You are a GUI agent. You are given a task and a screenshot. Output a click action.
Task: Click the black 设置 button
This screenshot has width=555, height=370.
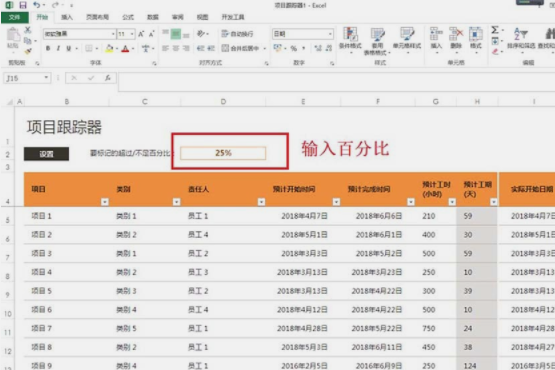pos(46,154)
